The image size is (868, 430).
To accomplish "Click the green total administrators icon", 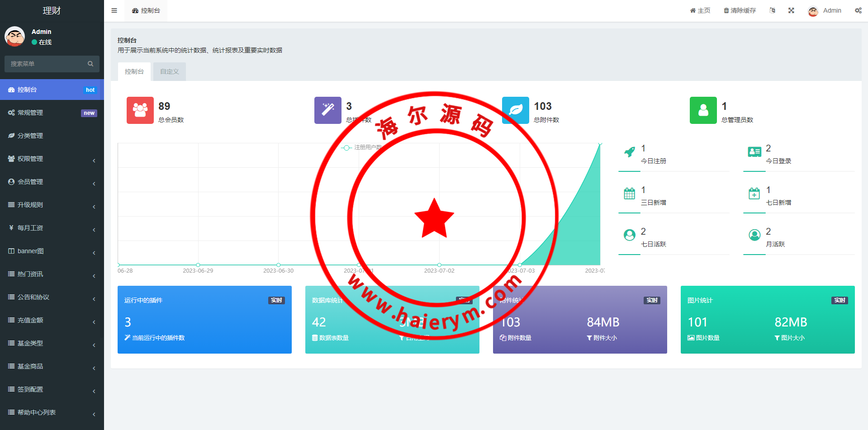I will tap(703, 110).
